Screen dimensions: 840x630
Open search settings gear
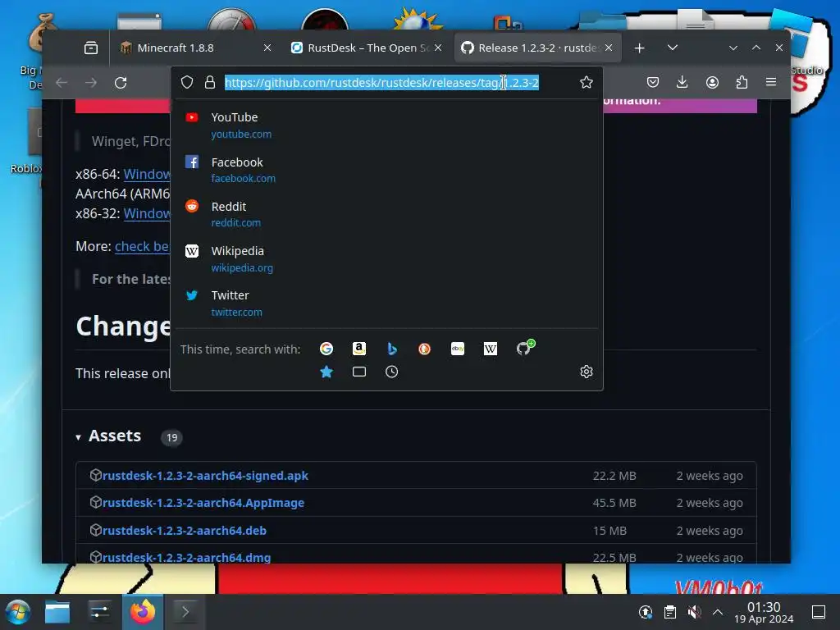[x=586, y=372]
